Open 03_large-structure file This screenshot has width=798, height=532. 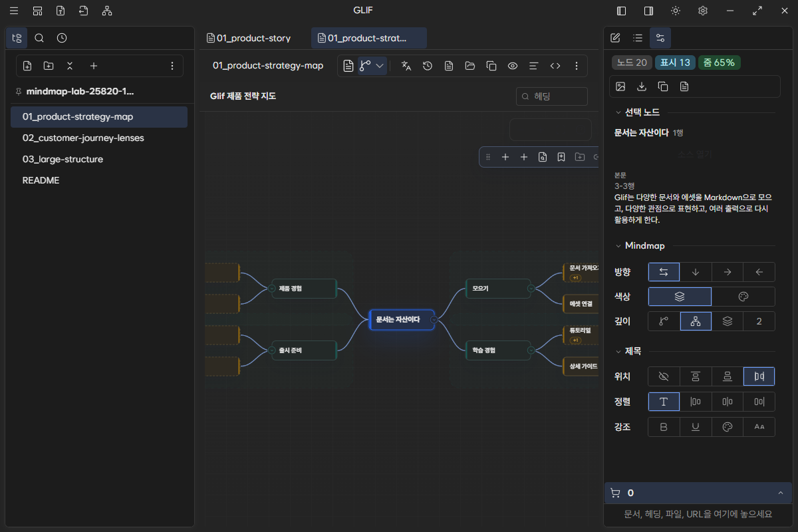[x=99, y=160]
